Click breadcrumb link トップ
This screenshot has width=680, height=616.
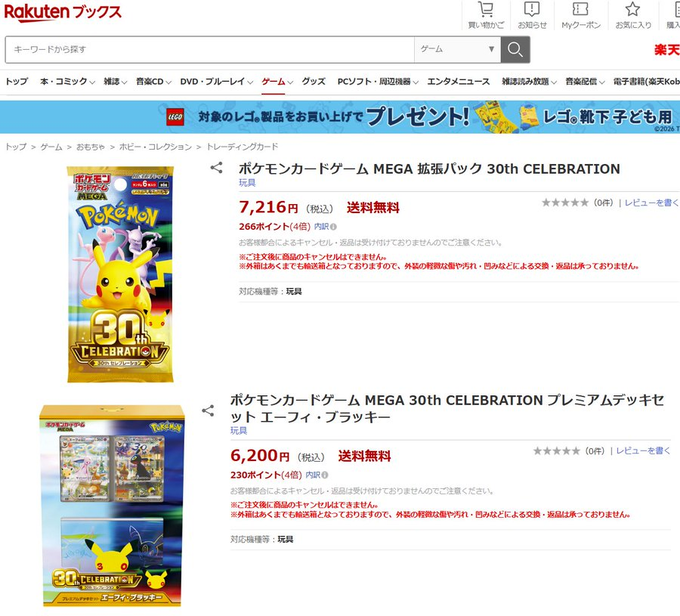[16, 147]
